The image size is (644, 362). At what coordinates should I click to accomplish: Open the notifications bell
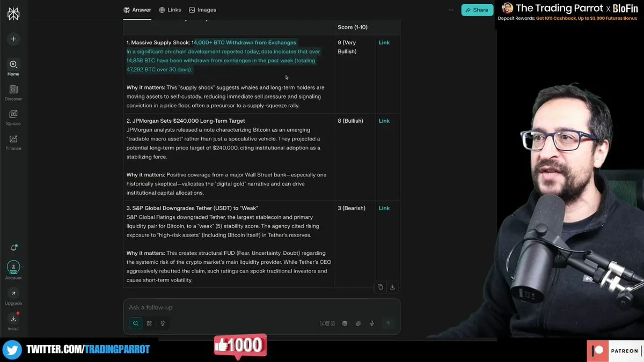click(13, 248)
